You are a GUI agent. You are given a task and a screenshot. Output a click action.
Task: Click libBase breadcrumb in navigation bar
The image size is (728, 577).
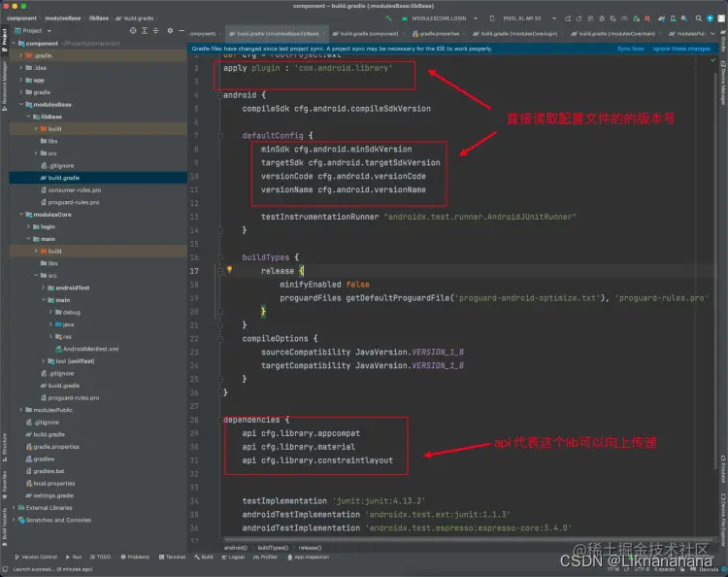point(99,18)
